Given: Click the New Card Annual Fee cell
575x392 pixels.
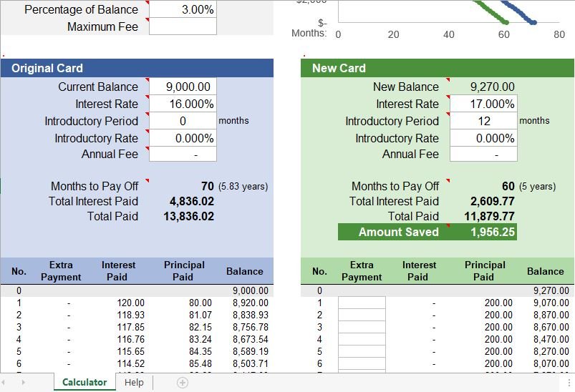Looking at the screenshot, I should (483, 155).
